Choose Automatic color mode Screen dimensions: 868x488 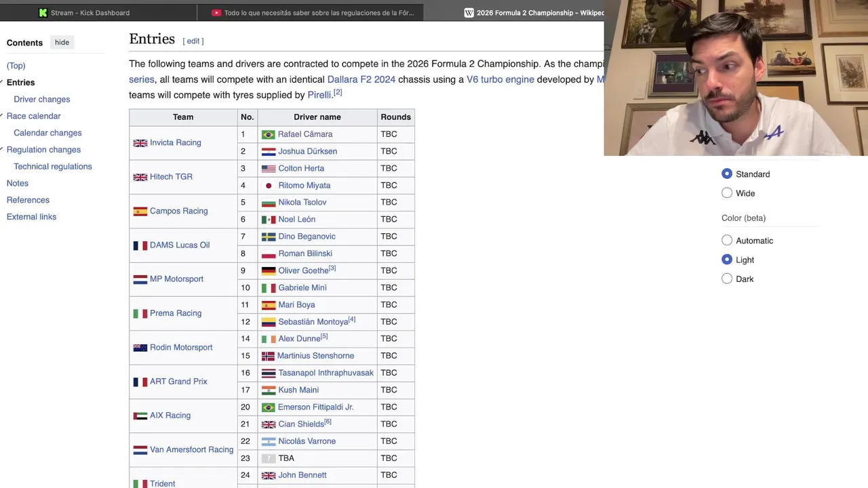click(727, 241)
